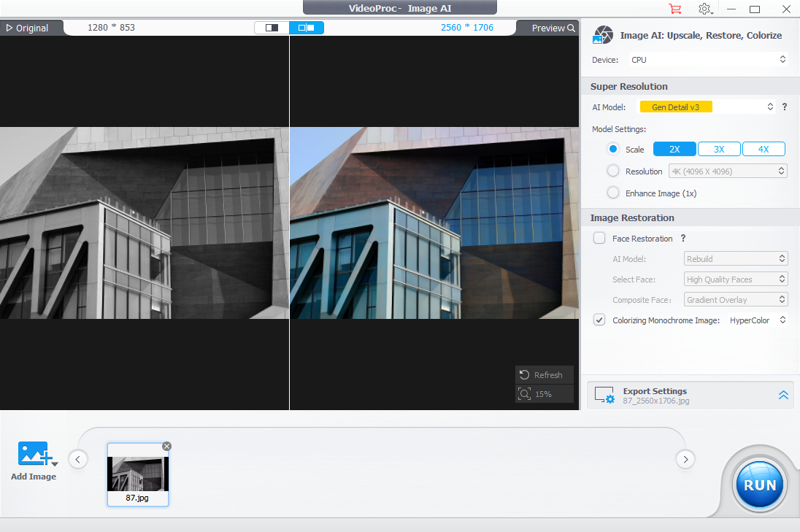The height and width of the screenshot is (532, 800).
Task: Minimize the VideoProc window
Action: (731, 9)
